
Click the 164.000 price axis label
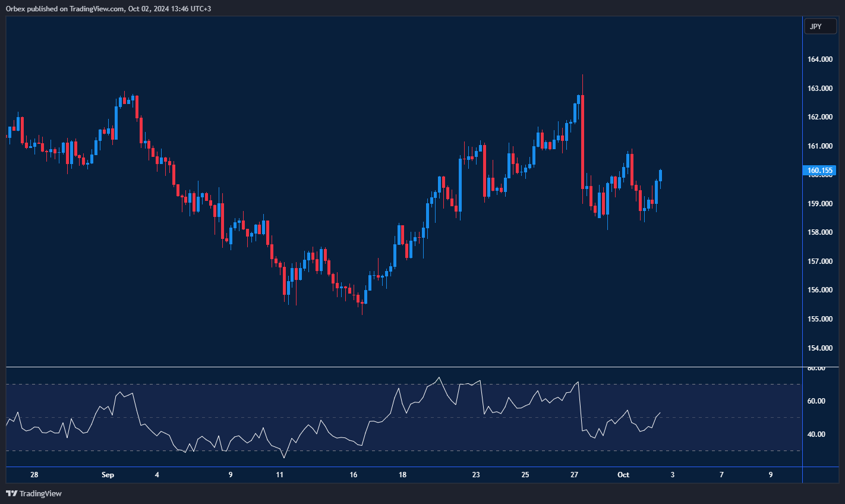819,59
